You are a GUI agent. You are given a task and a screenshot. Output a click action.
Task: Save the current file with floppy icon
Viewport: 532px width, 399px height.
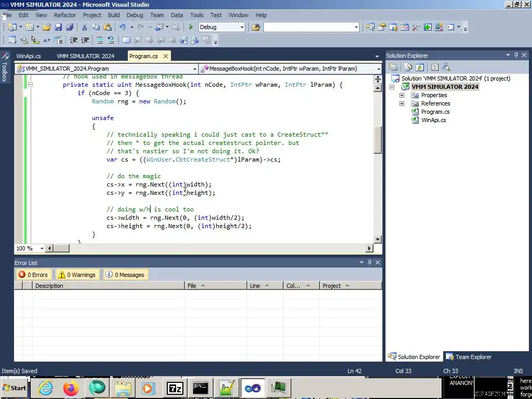58,27
